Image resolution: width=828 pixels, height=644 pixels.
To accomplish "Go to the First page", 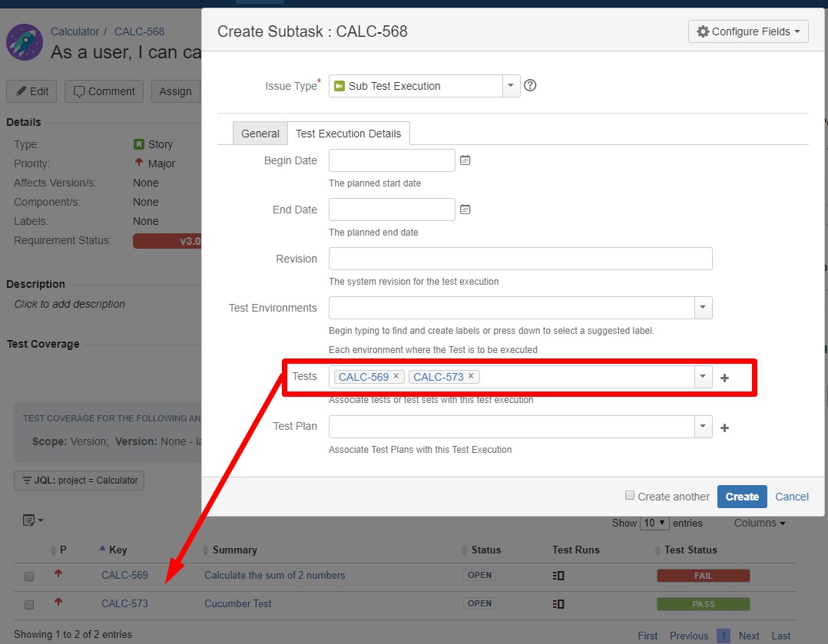I will (x=647, y=636).
